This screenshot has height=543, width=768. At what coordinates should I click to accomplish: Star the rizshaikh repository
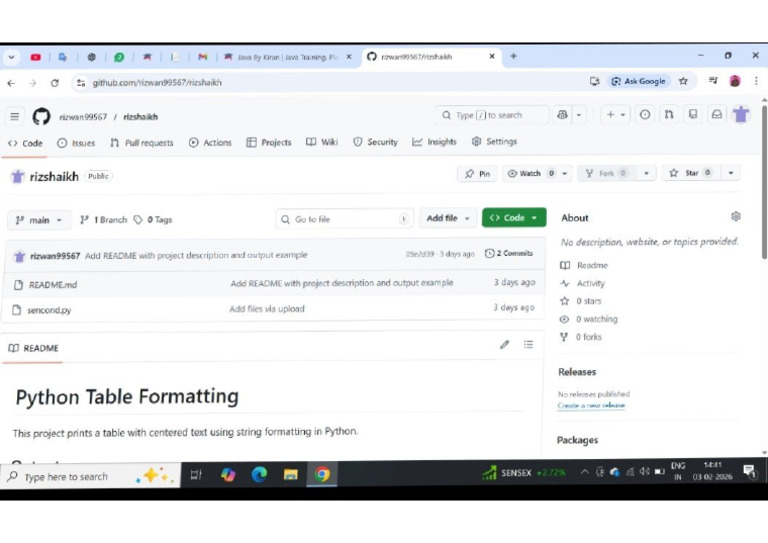[692, 173]
